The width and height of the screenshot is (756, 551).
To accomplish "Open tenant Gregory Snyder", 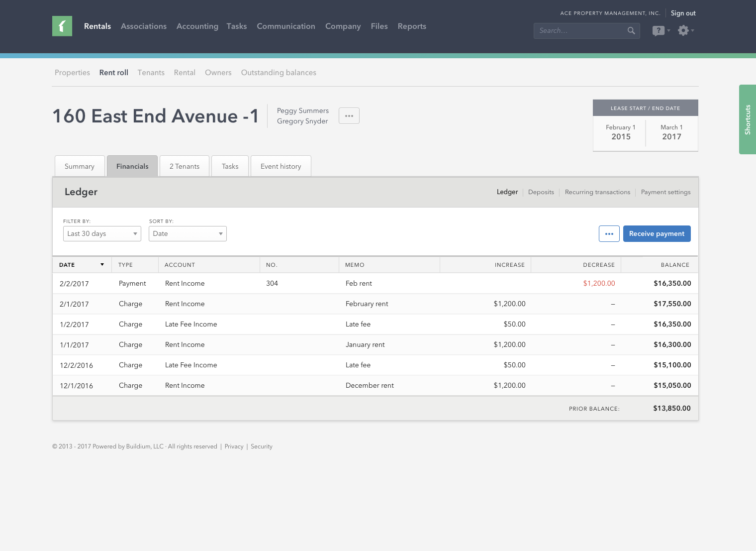I will [302, 121].
